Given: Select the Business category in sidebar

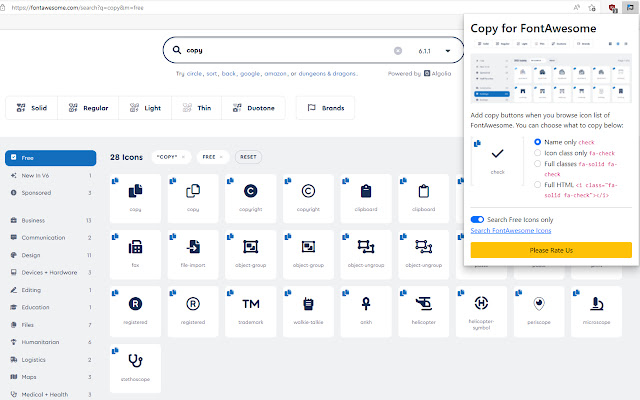Looking at the screenshot, I should tap(34, 220).
